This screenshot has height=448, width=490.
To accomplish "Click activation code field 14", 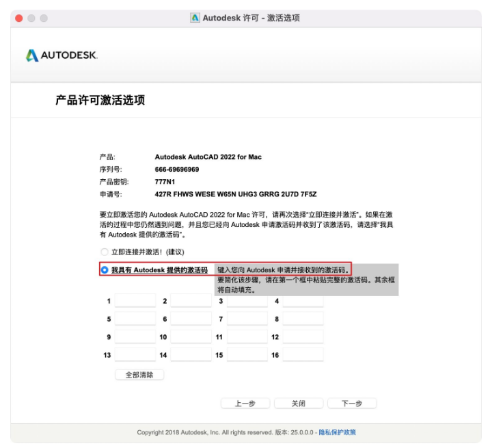I will pos(191,355).
